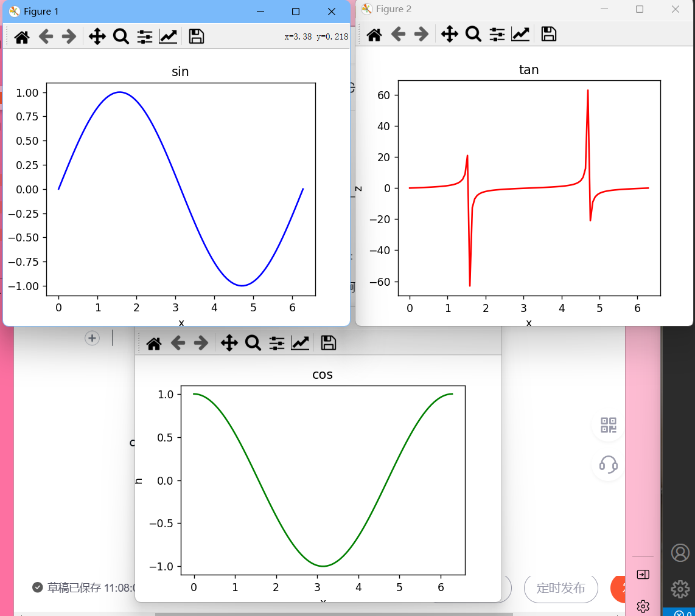Viewport: 695px width, 616px height.
Task: Click the Forward arrow in Figure 2 toolbar
Action: tap(422, 34)
